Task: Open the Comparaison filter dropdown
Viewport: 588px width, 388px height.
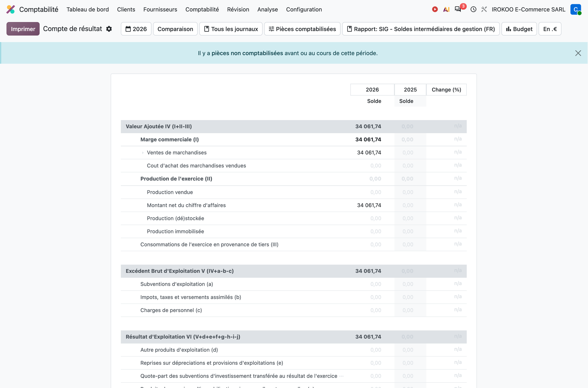Action: pyautogui.click(x=175, y=29)
